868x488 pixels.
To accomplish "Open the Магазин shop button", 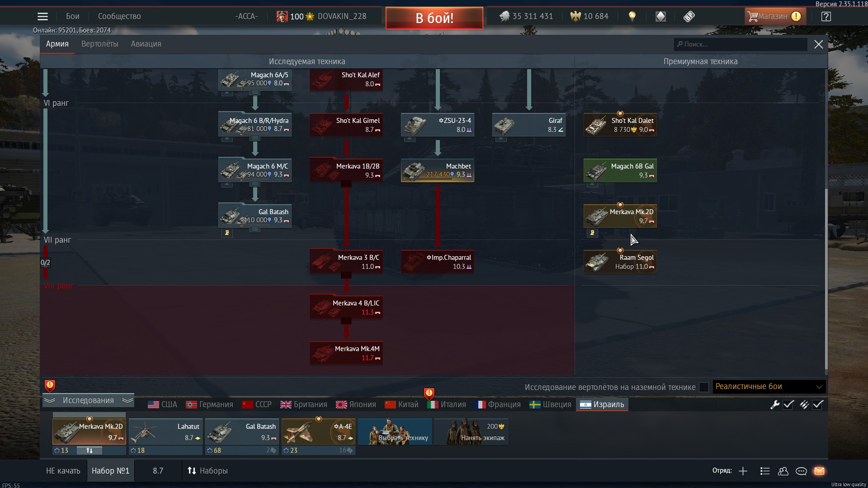I will pyautogui.click(x=774, y=17).
